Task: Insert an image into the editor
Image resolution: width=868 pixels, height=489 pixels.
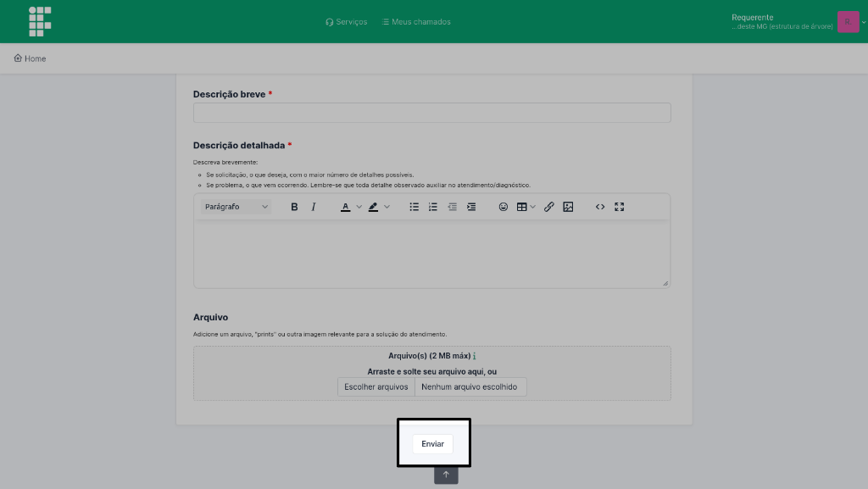Action: (x=568, y=207)
